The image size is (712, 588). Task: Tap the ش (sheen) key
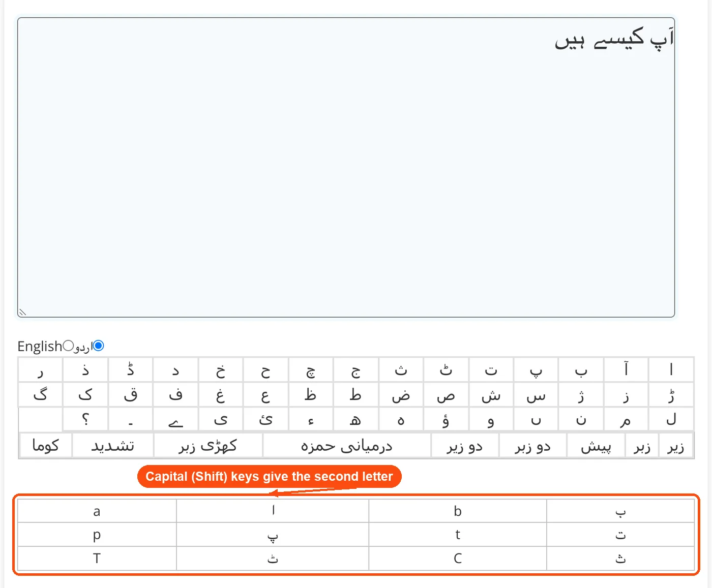click(x=491, y=395)
